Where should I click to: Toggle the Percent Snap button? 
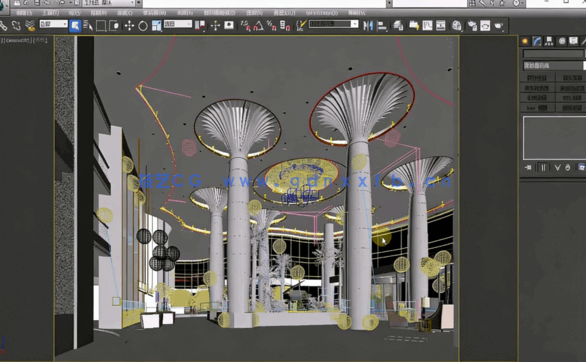click(x=272, y=25)
